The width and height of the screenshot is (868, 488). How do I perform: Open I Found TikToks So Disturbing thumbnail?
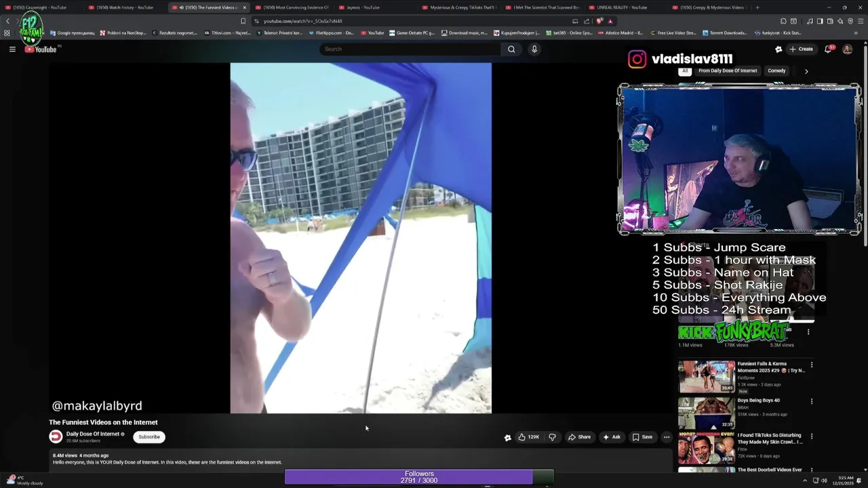707,448
